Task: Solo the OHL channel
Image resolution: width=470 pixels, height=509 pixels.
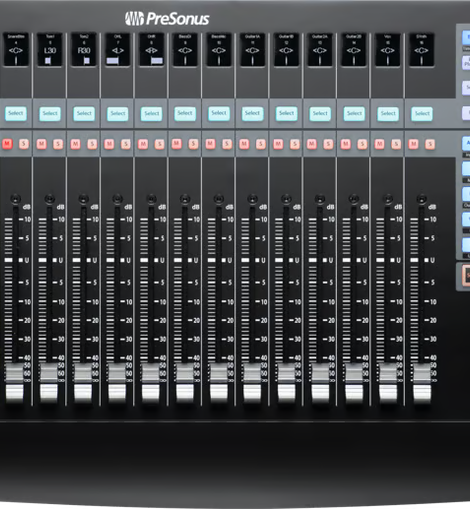Action: (126, 144)
